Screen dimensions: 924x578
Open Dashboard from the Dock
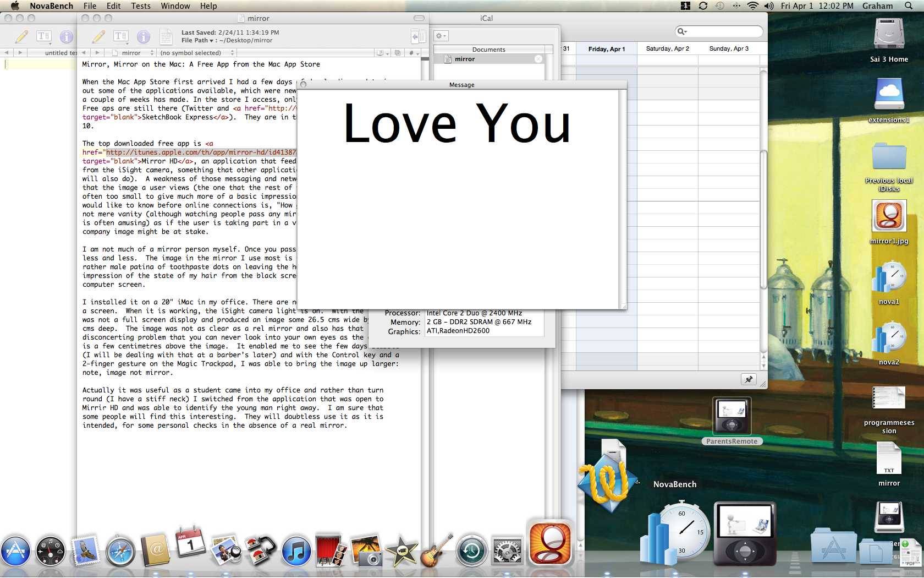(51, 550)
